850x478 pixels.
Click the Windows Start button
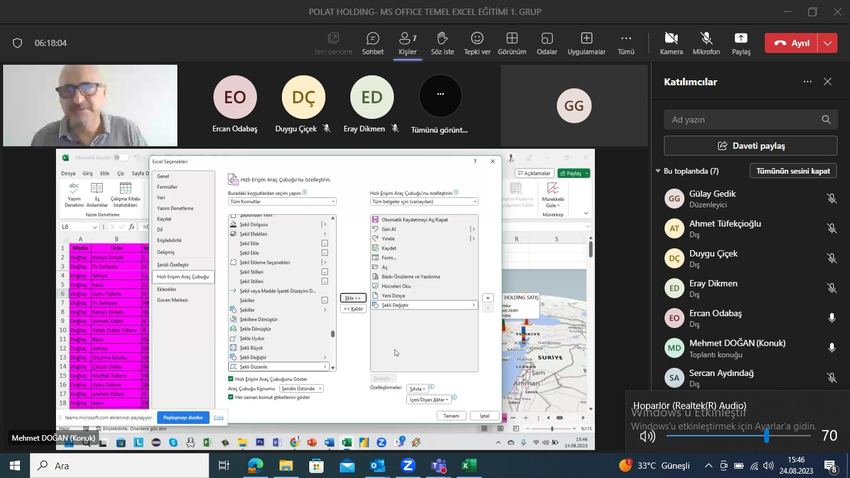15,465
